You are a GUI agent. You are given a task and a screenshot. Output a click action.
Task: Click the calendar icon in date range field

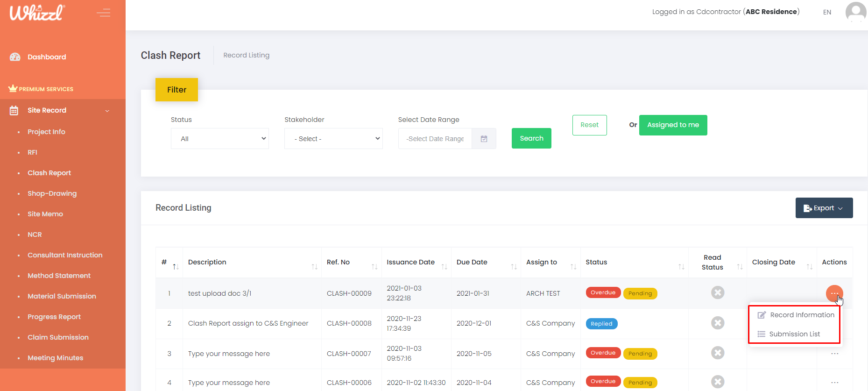(484, 139)
